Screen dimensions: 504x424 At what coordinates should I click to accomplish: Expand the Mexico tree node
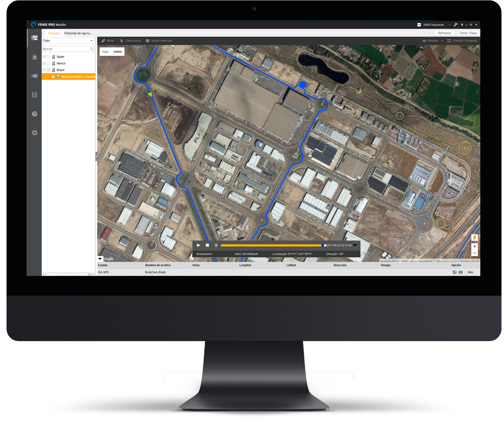point(44,64)
